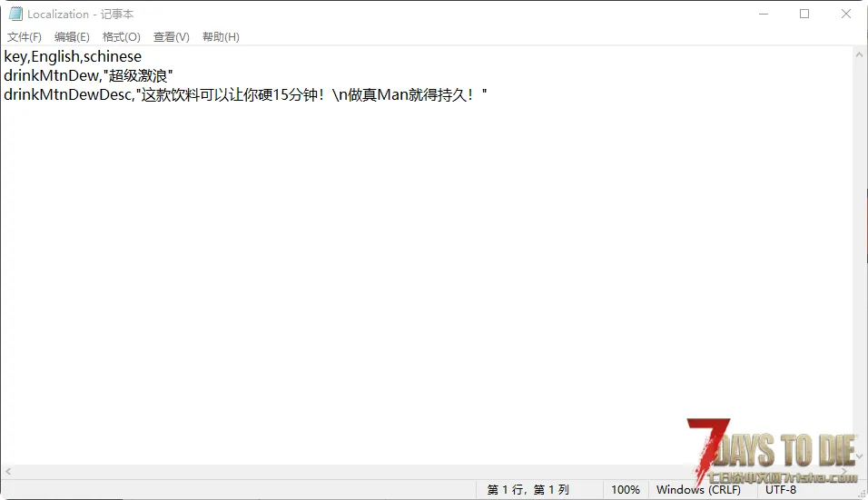Click the UTF-8 encoding status field
The image size is (868, 500).
pos(780,490)
